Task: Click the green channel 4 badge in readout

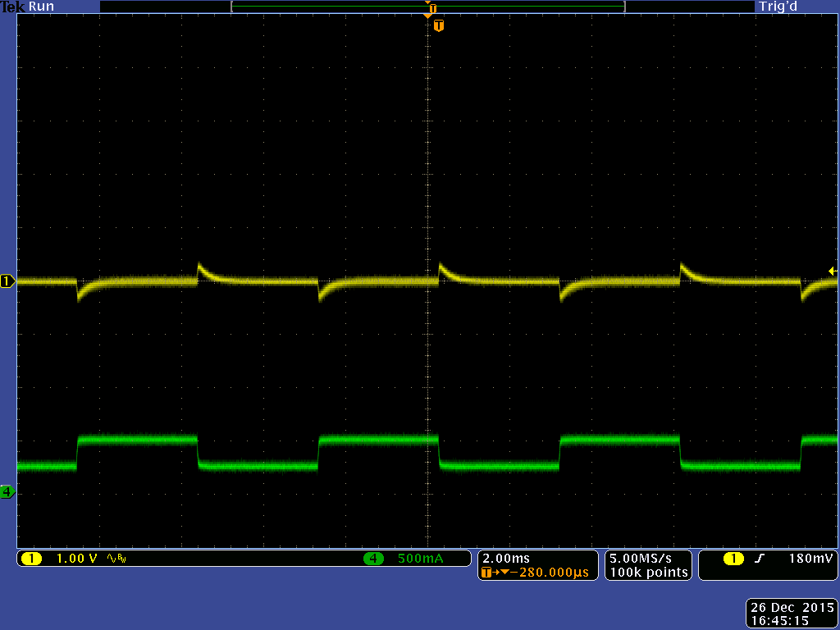Action: [373, 559]
